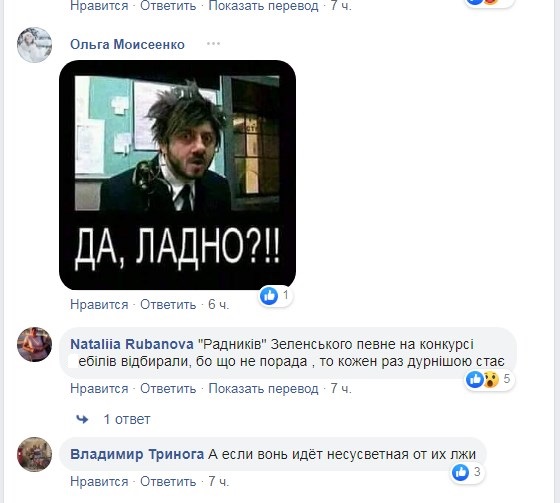Open the Владимир Тринога name link
This screenshot has width=560, height=503.
point(137,454)
